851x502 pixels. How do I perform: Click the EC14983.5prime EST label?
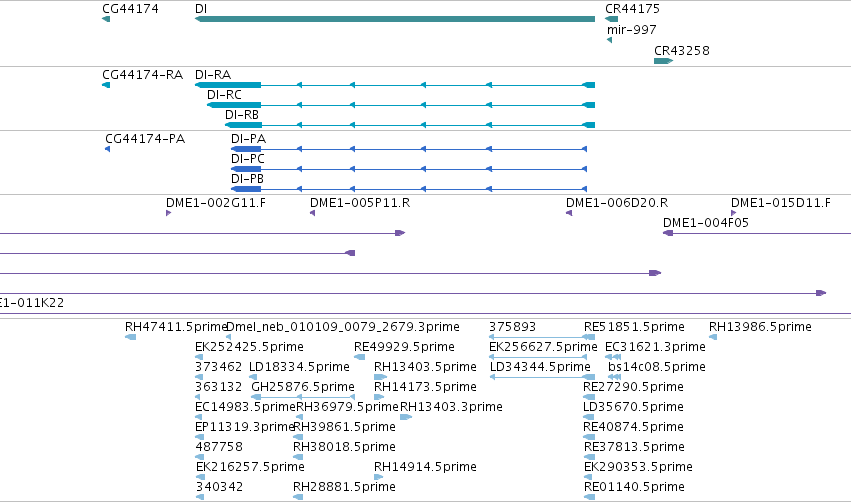click(245, 407)
